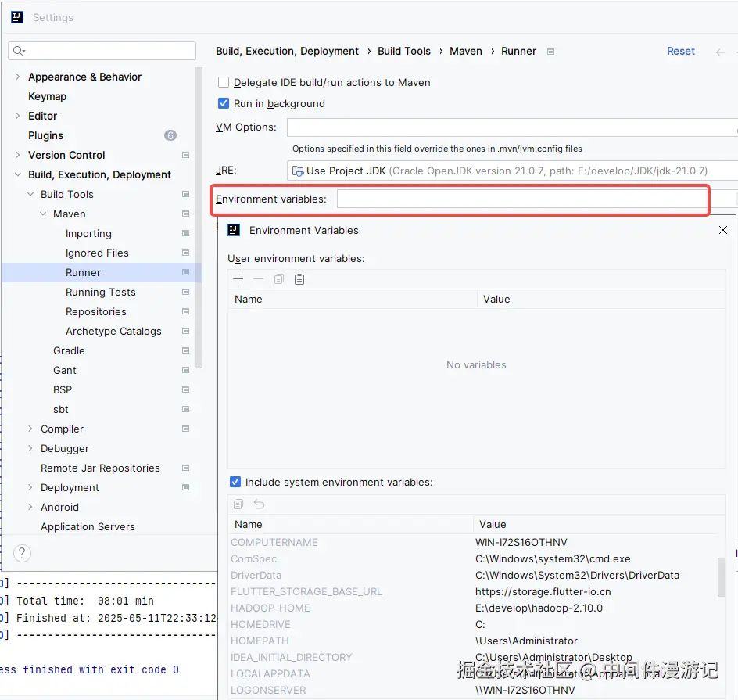Add a new user environment variable

[238, 279]
